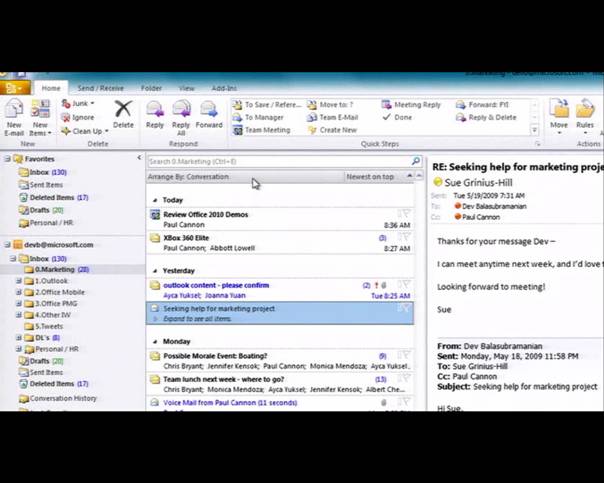Expand the 1.Outlook folder

(x=18, y=281)
